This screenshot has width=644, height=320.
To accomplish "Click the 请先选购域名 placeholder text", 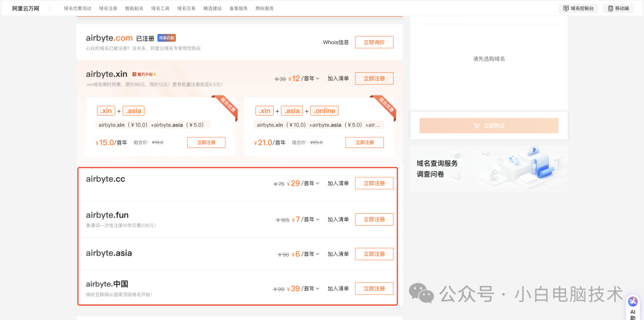I will point(489,59).
